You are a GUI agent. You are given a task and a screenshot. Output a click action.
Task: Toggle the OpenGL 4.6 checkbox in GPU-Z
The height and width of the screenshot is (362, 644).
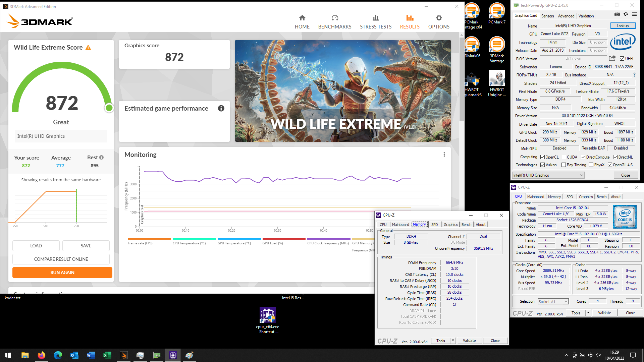click(x=610, y=165)
